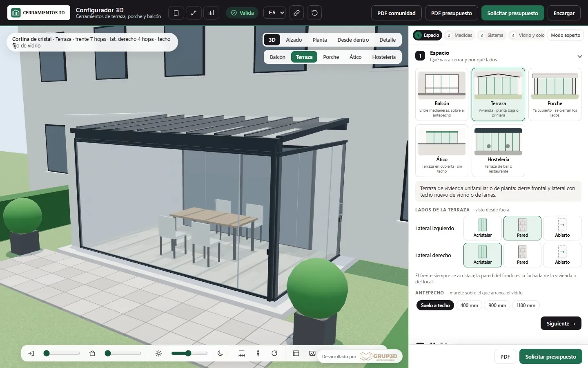Click the sun brightness icon
The height and width of the screenshot is (368, 588).
click(159, 353)
